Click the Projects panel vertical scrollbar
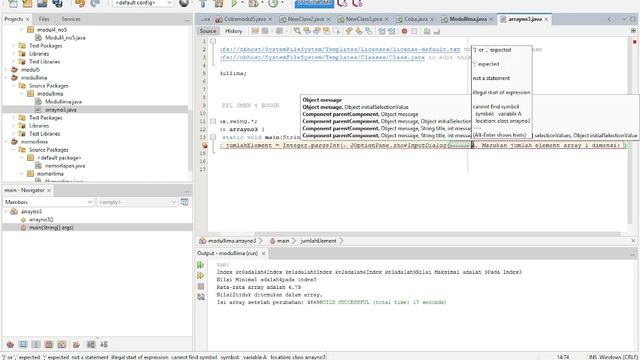The width and height of the screenshot is (640, 360). (x=190, y=139)
